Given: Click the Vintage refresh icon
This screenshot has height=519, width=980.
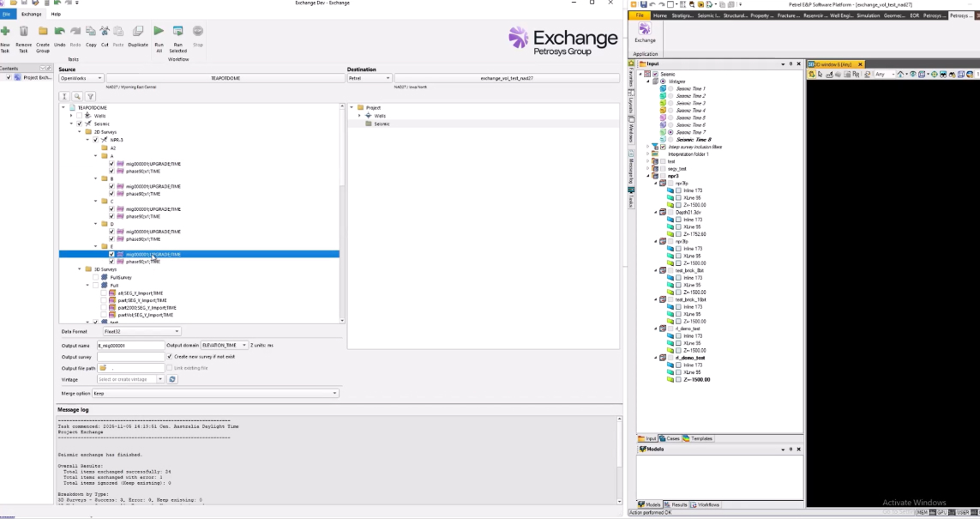Looking at the screenshot, I should (172, 379).
